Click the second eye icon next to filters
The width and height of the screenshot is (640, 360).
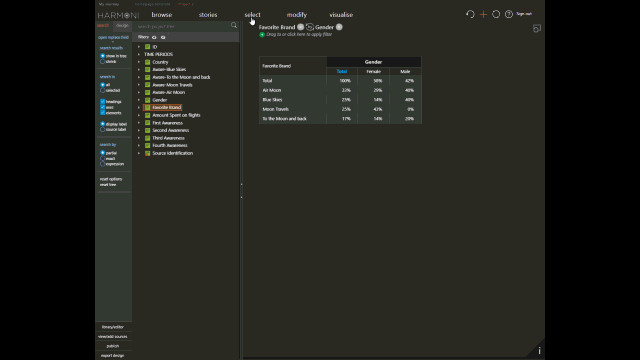(x=163, y=37)
